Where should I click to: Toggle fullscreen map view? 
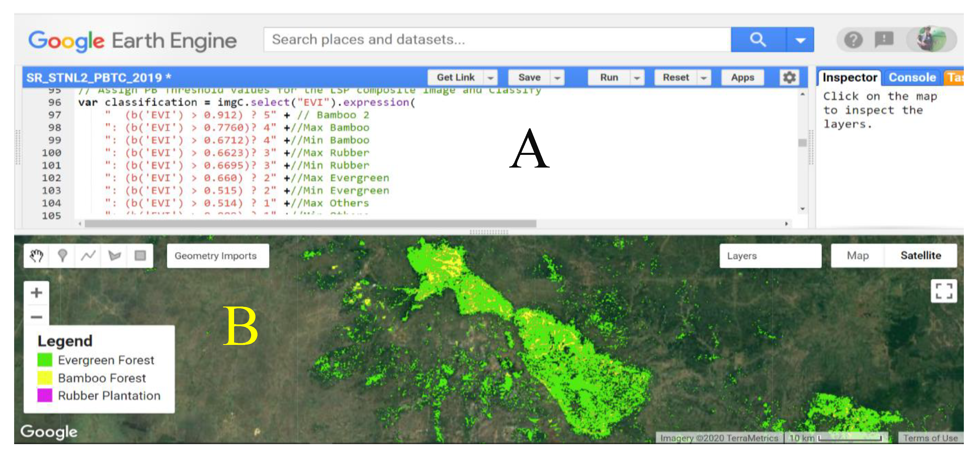click(x=944, y=291)
